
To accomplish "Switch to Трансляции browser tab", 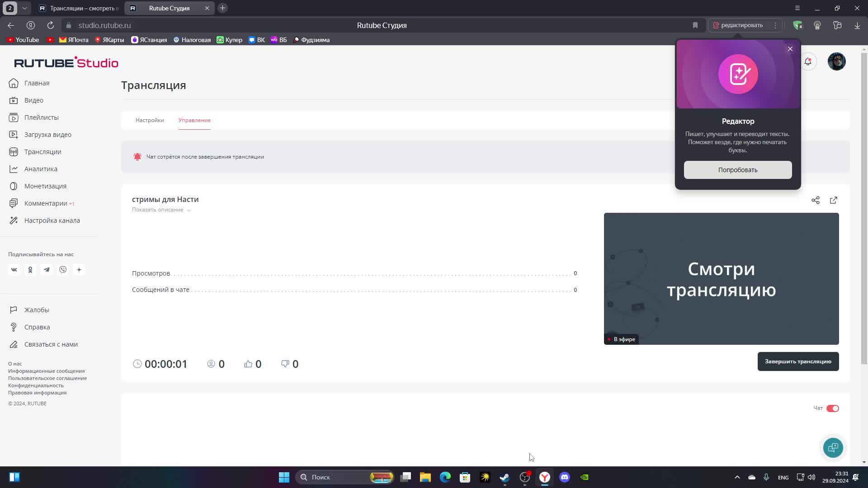I will [79, 8].
